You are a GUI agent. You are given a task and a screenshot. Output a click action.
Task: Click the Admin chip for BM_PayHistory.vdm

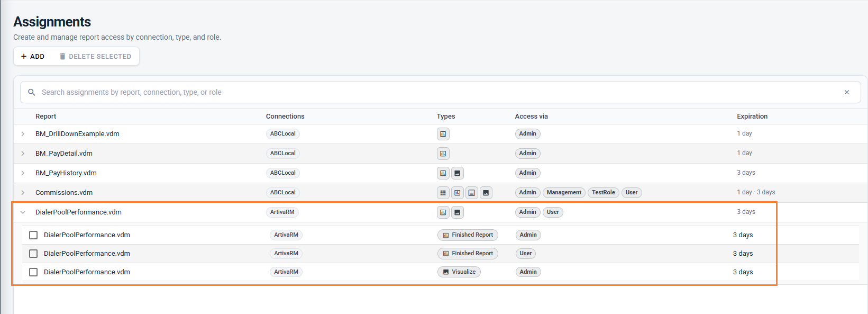(x=528, y=173)
